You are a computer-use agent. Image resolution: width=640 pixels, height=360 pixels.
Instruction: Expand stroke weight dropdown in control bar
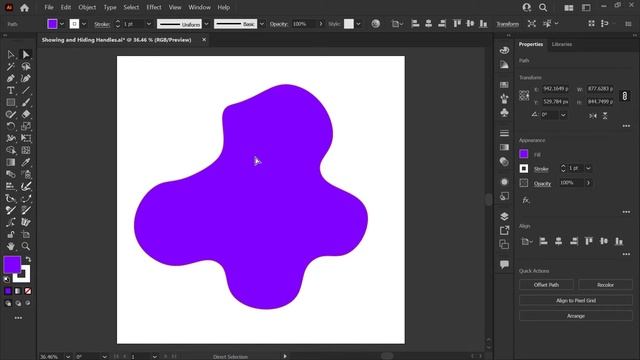pyautogui.click(x=149, y=24)
